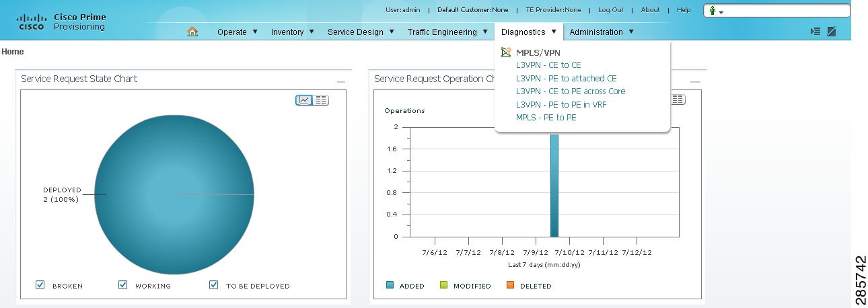Open the Service Design menu

pyautogui.click(x=361, y=32)
